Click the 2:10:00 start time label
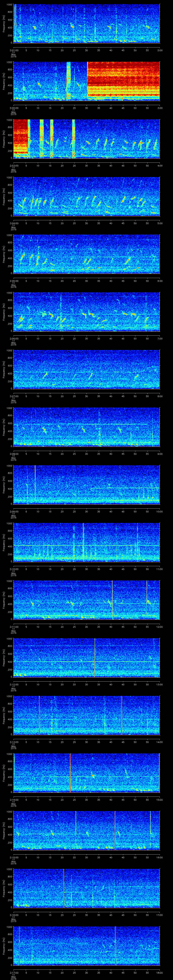Image resolution: width=173 pixels, height=980 pixels. click(x=14, y=569)
